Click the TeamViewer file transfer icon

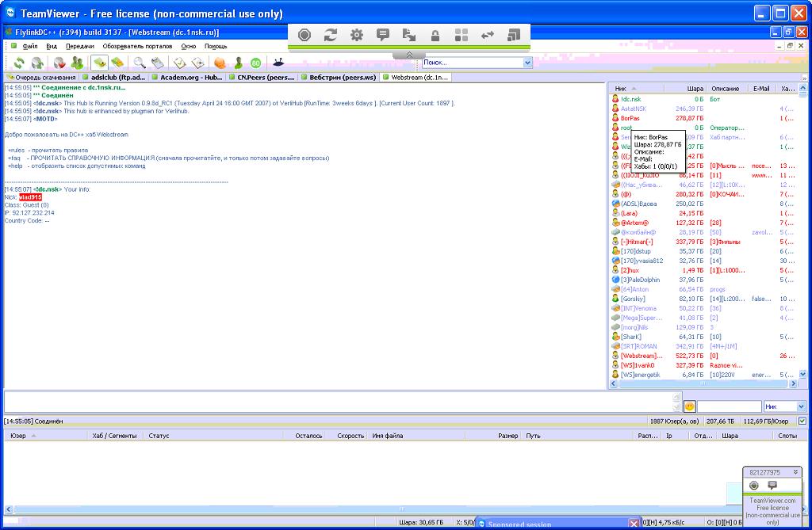pyautogui.click(x=409, y=35)
